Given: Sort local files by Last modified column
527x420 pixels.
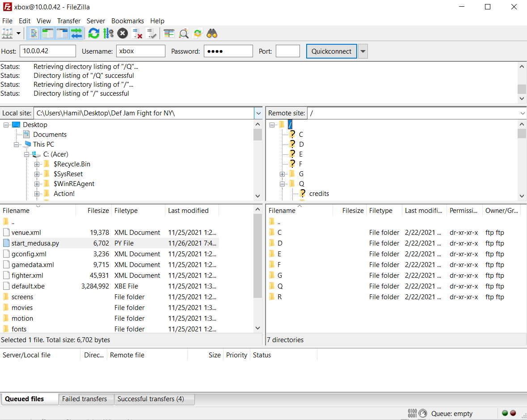Looking at the screenshot, I should coord(192,211).
